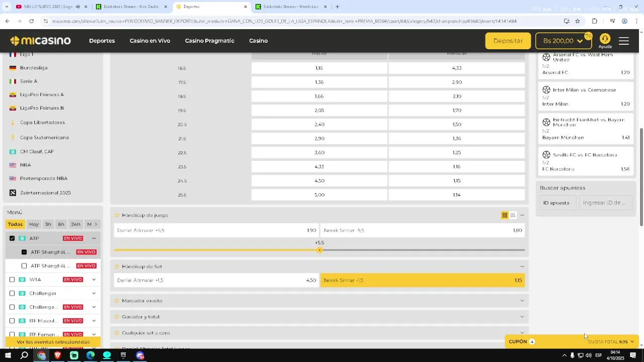644x362 pixels.
Task: Open the hamburger menu icon in the header
Action: pyautogui.click(x=624, y=41)
